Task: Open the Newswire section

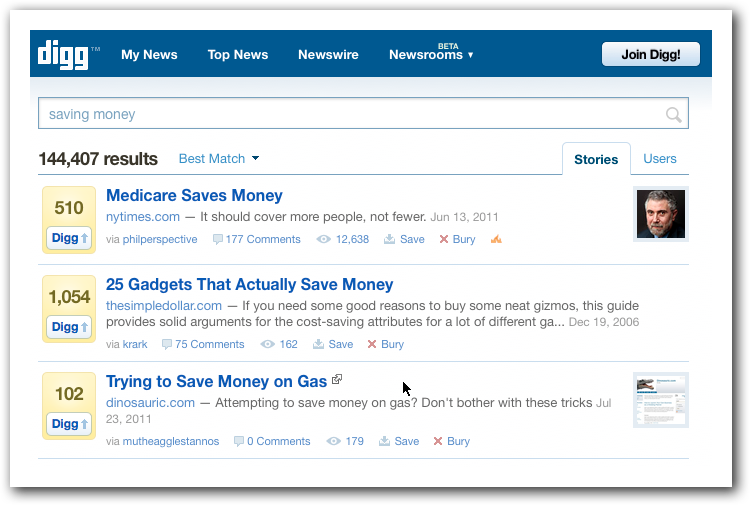Action: pyautogui.click(x=328, y=55)
